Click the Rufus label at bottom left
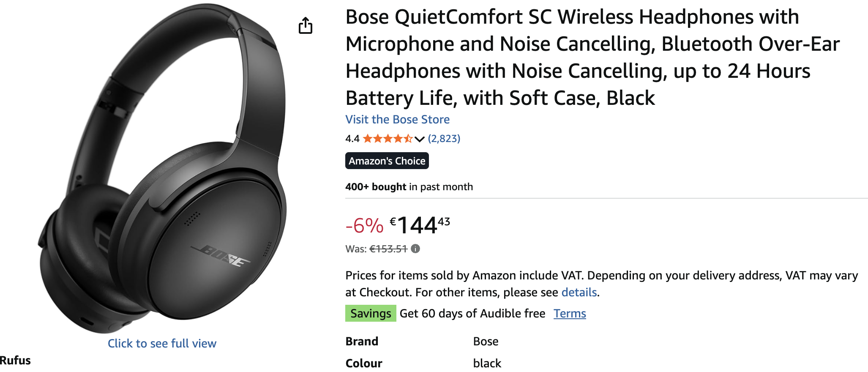 15,361
